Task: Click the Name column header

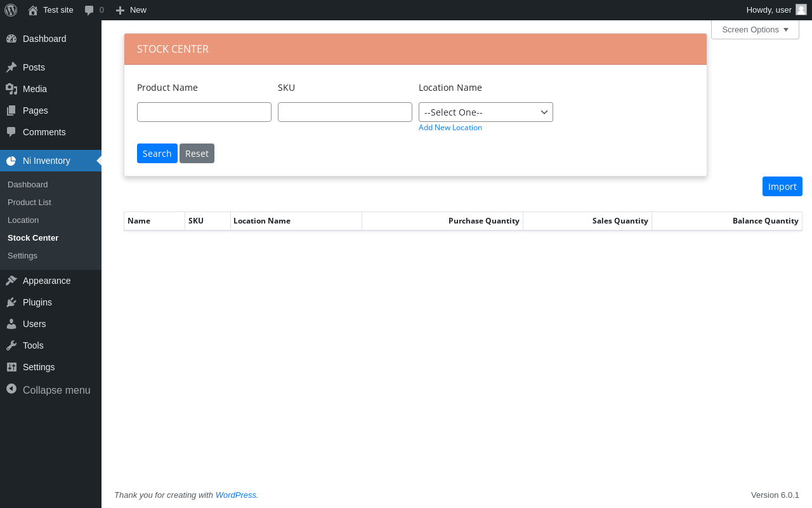Action: [x=155, y=221]
